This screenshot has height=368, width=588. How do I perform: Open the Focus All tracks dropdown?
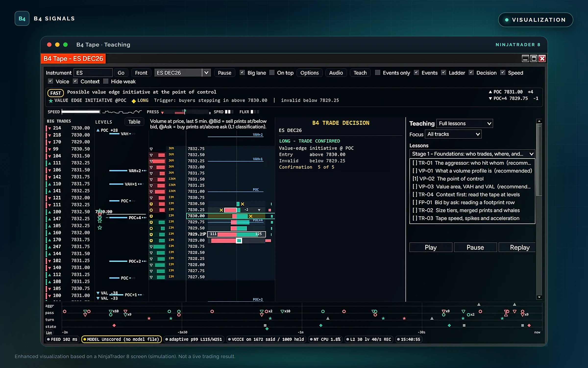[x=453, y=134]
